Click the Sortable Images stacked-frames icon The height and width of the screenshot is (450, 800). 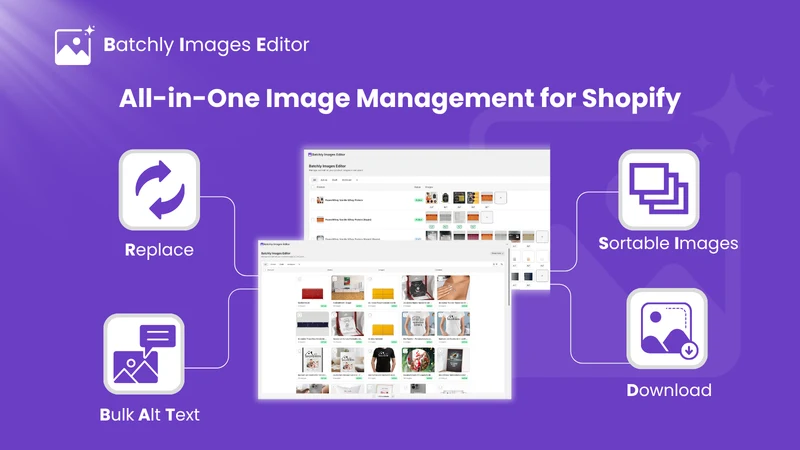tap(659, 189)
